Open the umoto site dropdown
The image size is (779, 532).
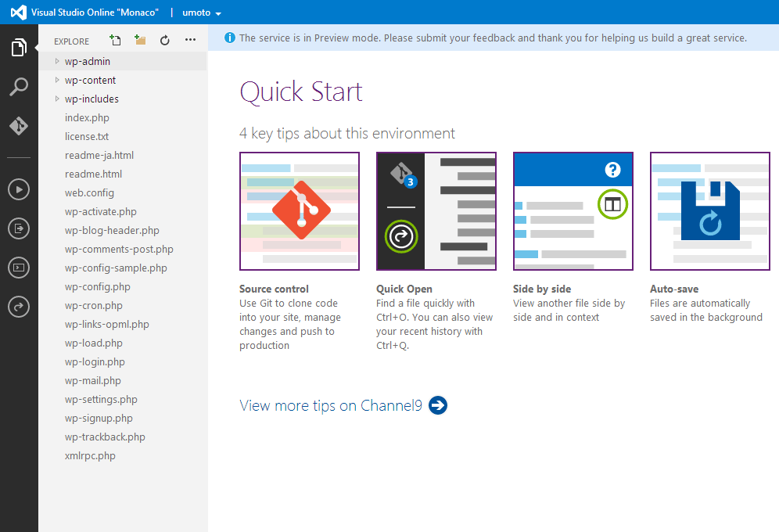tap(202, 13)
